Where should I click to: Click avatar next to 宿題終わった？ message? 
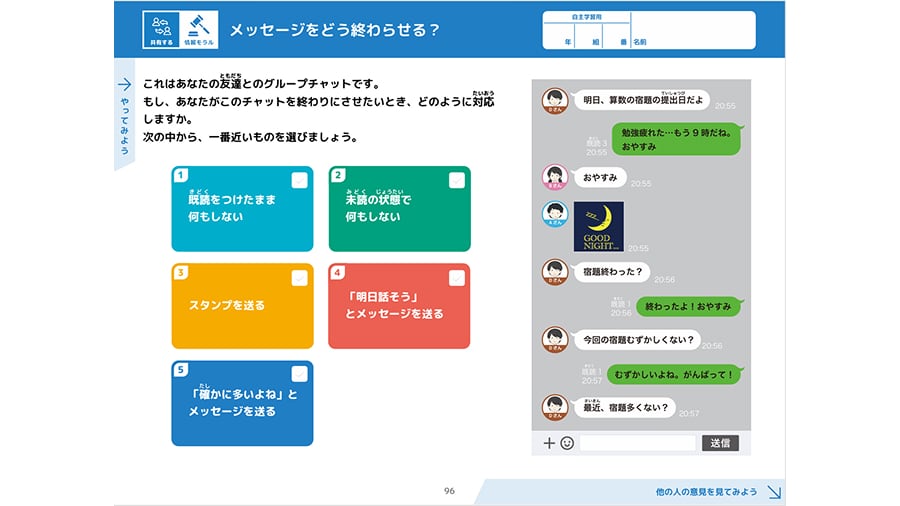pos(555,273)
